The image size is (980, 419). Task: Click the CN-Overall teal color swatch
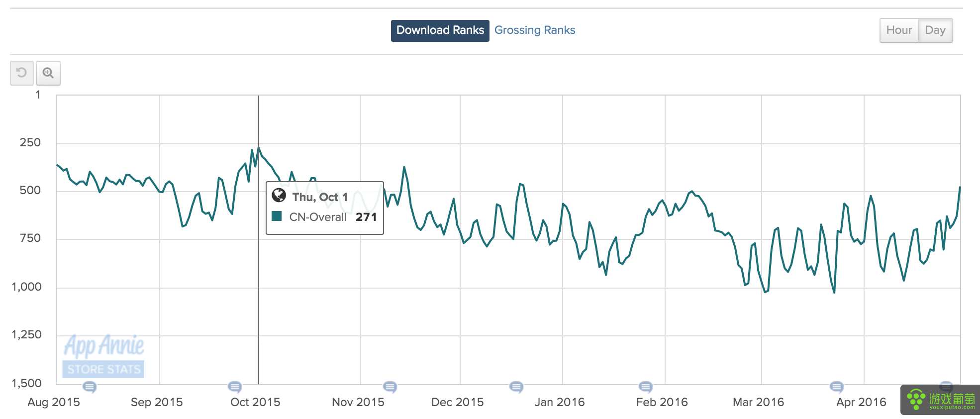(x=277, y=216)
